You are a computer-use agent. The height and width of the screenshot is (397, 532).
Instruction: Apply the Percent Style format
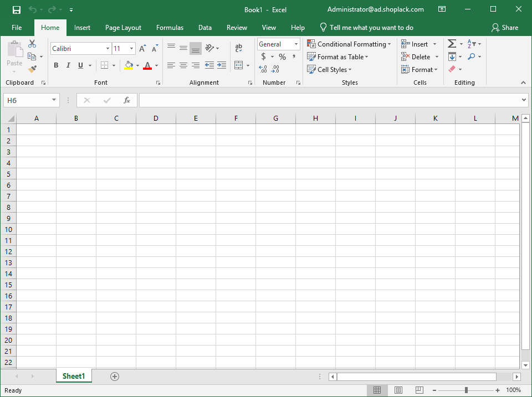(x=282, y=56)
